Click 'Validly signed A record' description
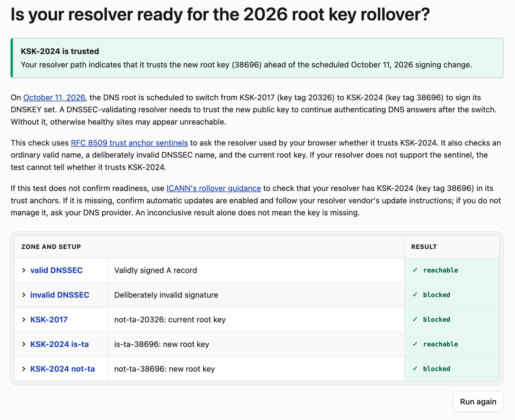The height and width of the screenshot is (420, 515). pos(155,270)
